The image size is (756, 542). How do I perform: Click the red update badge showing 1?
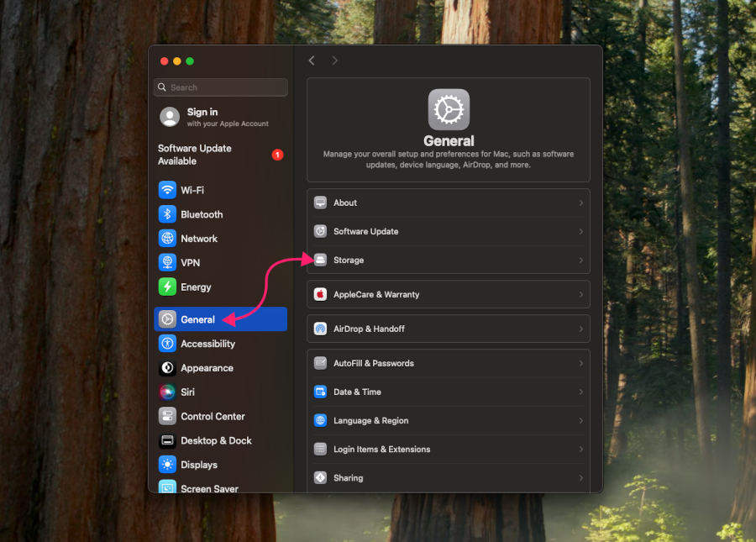pyautogui.click(x=277, y=155)
